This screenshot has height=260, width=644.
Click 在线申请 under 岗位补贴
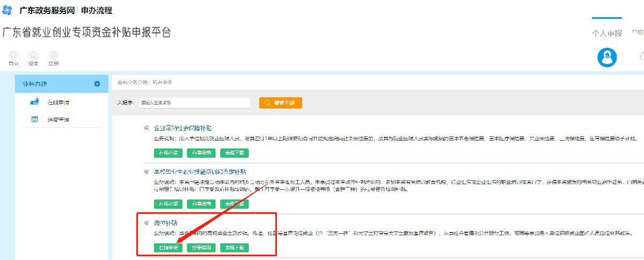(x=169, y=248)
